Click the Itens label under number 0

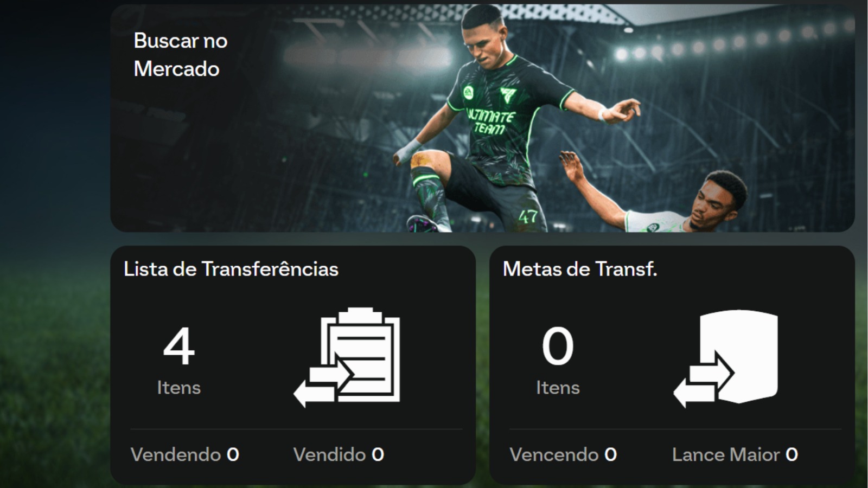coord(558,388)
